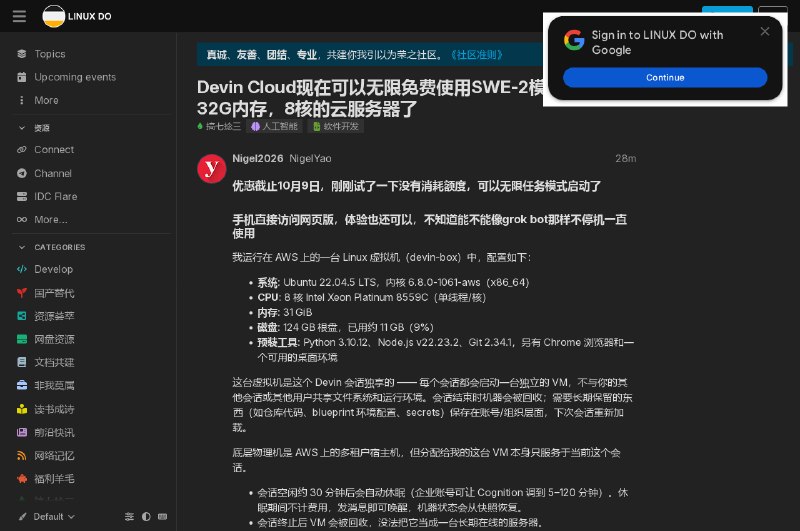Image resolution: width=800 pixels, height=531 pixels.
Task: Click the '磁盘: 124 GB 根盘' line
Action: click(x=345, y=327)
